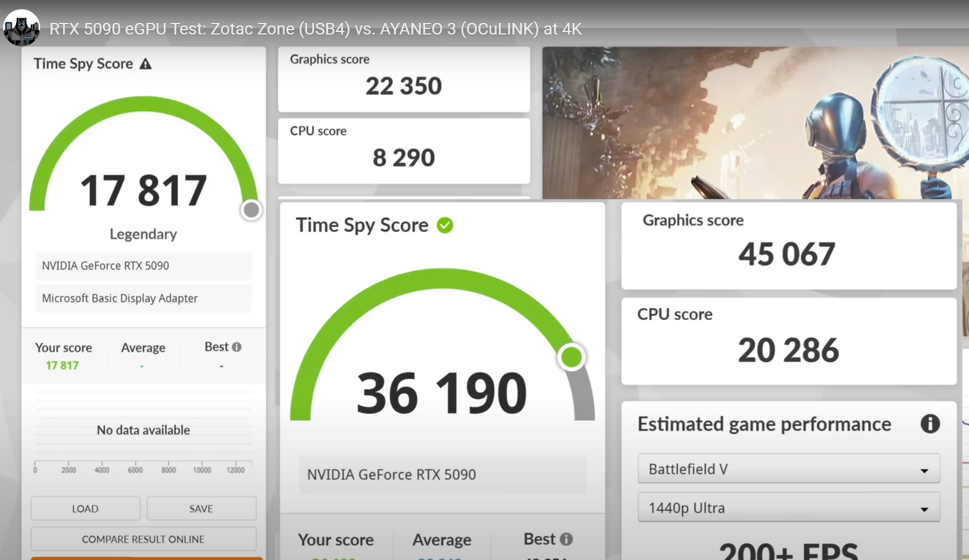Viewport: 969px width, 560px height.
Task: Click the green gauge knob on the 36 190 dial
Action: 572,356
